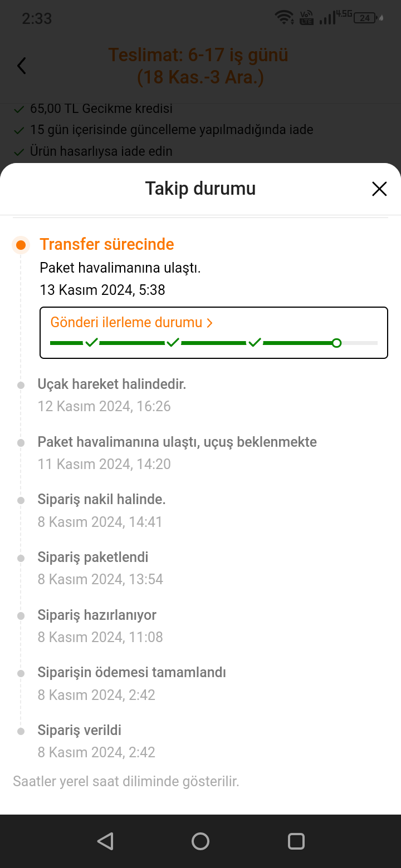
Task: Tap the third green checkmark in progress bar
Action: (255, 342)
